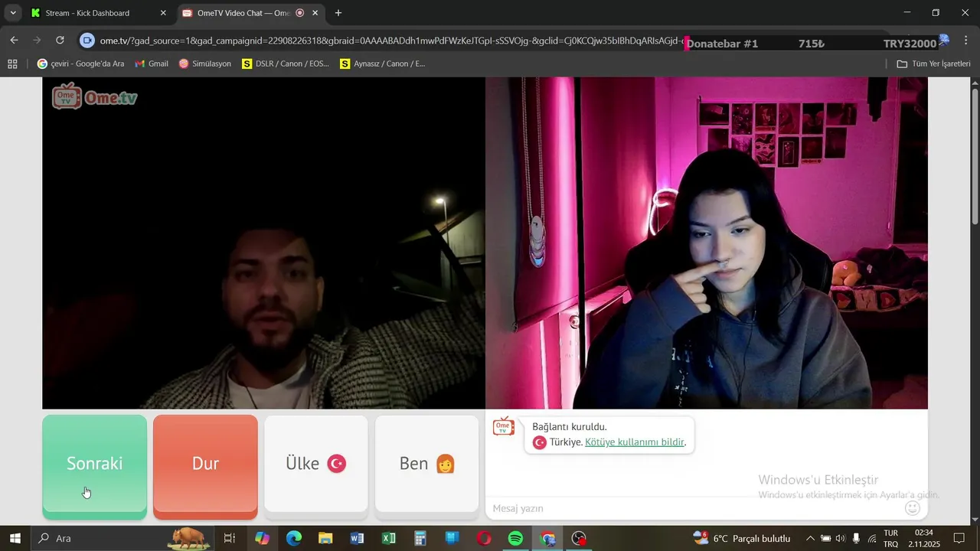Open OBS Studio from taskbar
Image resolution: width=980 pixels, height=551 pixels.
tap(580, 538)
